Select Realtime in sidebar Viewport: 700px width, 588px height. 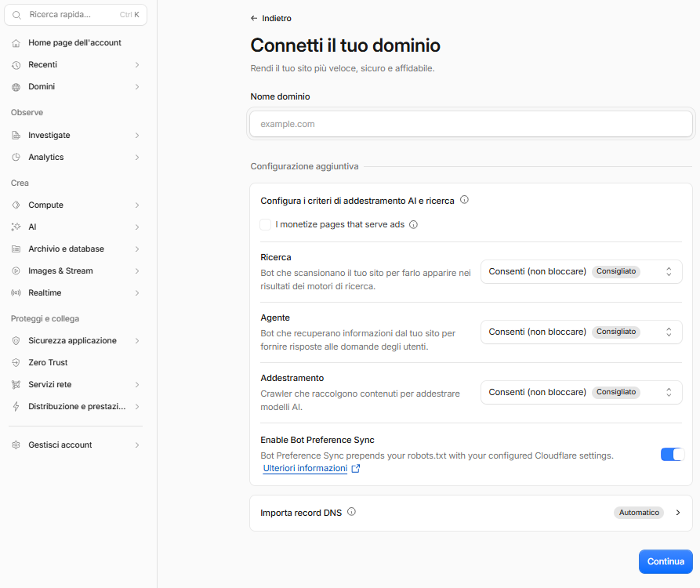tap(75, 293)
